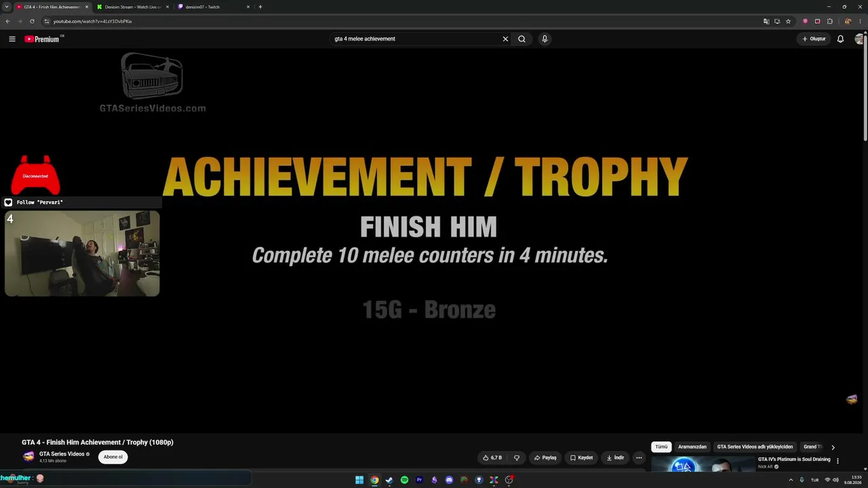
Task: Switch to the GTA 4 Finish Him tab
Action: click(52, 7)
